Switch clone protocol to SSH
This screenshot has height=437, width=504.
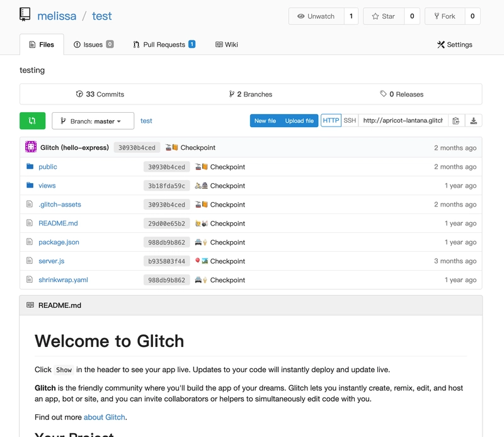pyautogui.click(x=350, y=121)
